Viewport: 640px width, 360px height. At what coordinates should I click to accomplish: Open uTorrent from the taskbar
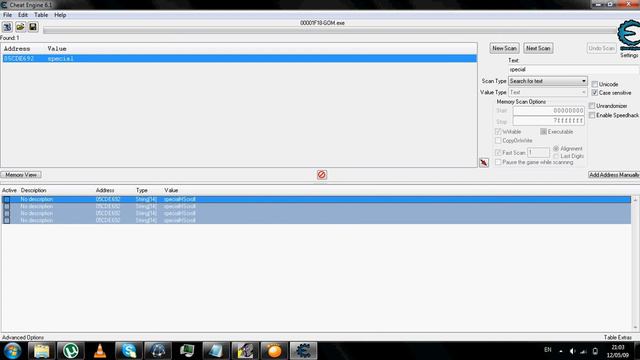pyautogui.click(x=71, y=351)
